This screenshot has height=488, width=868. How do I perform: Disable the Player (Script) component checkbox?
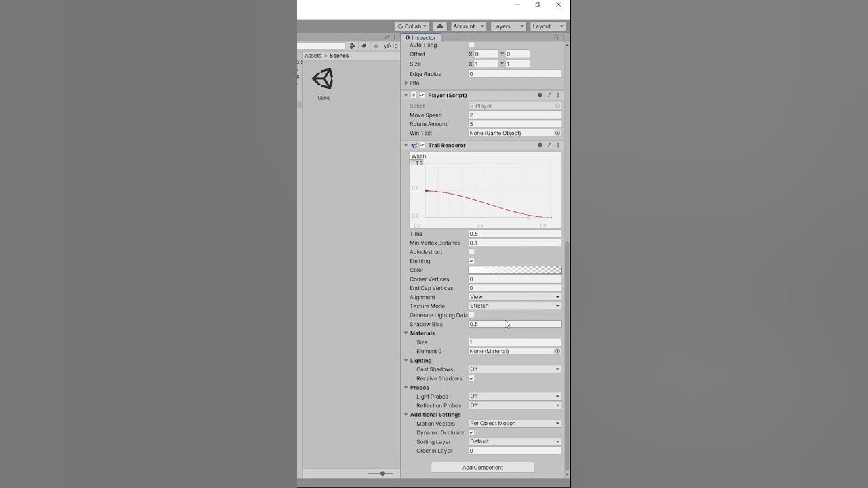point(422,95)
